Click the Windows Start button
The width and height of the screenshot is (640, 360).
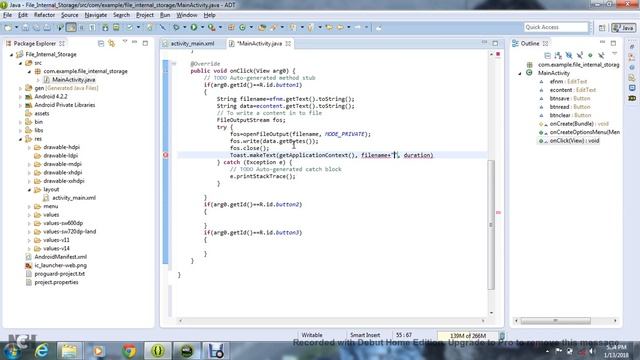12,351
